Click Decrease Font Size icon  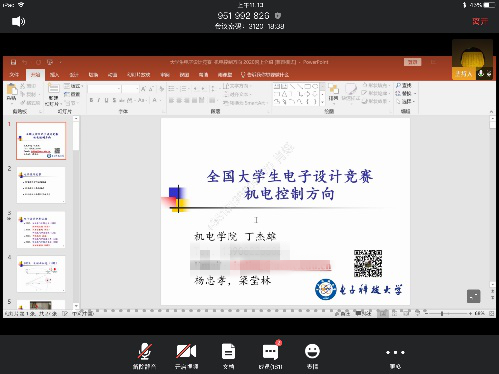click(x=151, y=89)
